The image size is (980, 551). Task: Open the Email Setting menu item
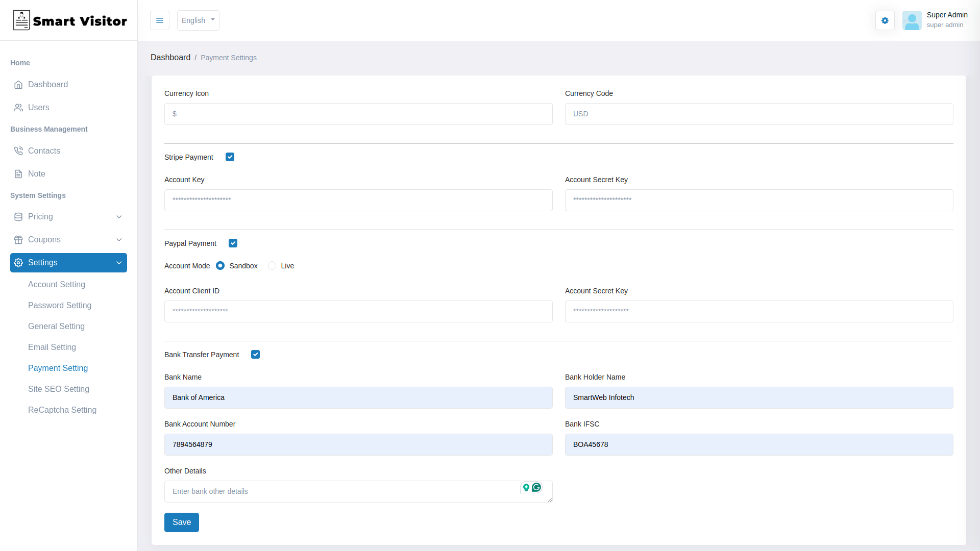tap(52, 347)
